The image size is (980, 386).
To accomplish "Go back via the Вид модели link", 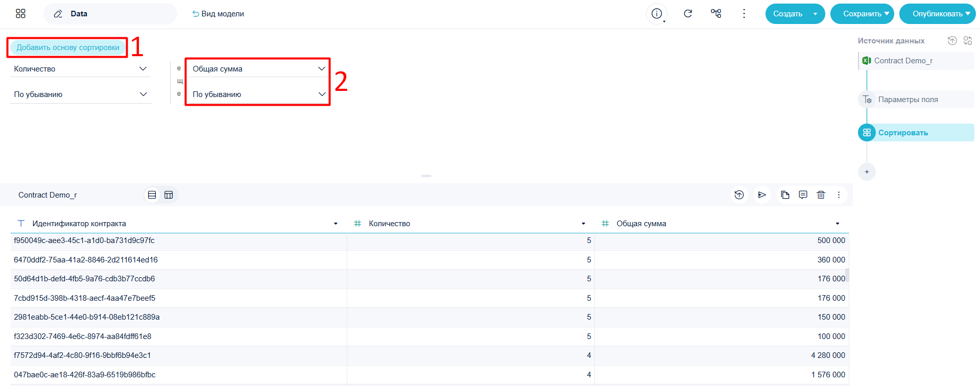I will click(218, 14).
